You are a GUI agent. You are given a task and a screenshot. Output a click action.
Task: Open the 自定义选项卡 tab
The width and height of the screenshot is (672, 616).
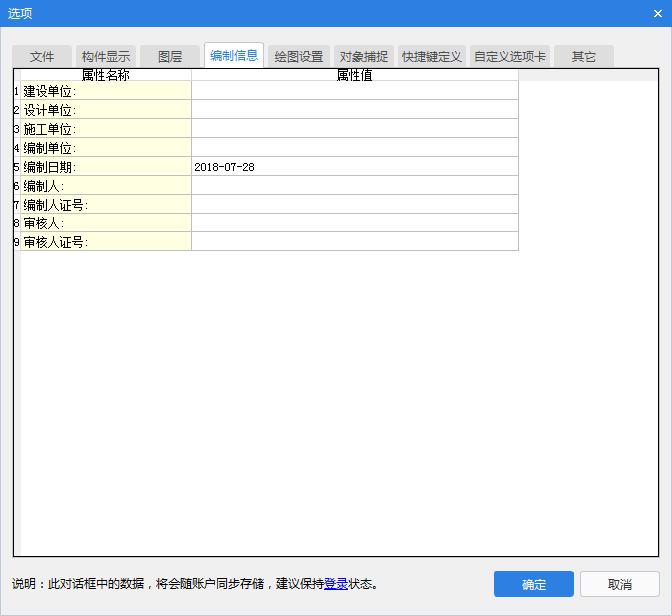(x=510, y=57)
